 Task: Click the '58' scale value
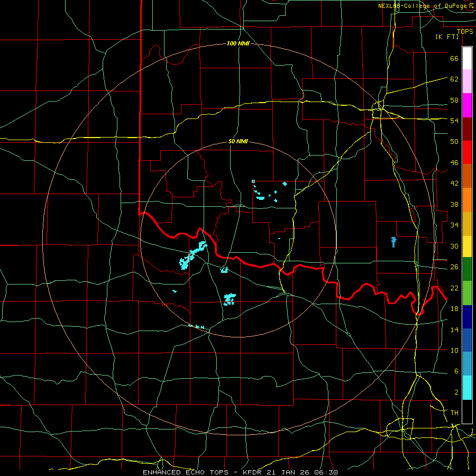[x=454, y=100]
